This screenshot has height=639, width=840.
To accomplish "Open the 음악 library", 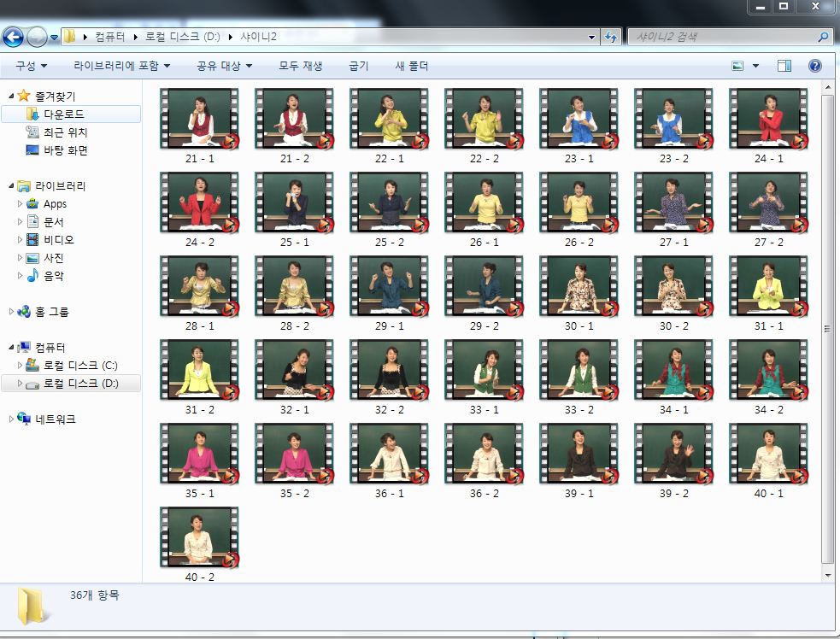I will 53,276.
